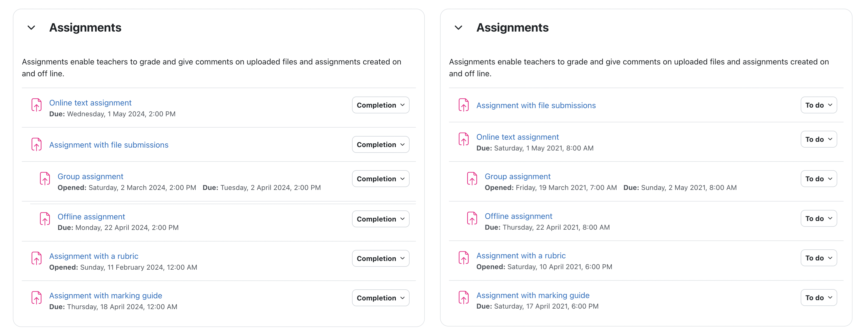The image size is (868, 332).
Task: Collapse the left Assignments section chevron
Action: click(31, 28)
